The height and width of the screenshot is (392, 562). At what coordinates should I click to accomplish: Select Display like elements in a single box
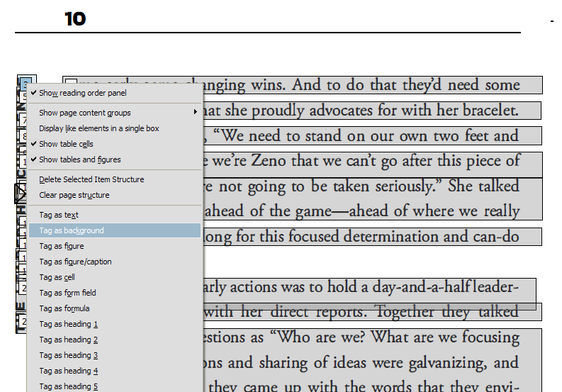115,128
